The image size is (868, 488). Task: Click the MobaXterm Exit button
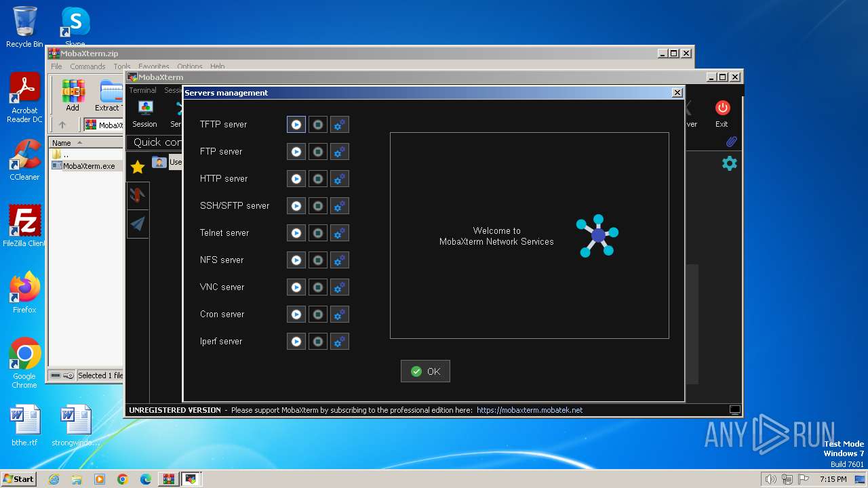click(722, 114)
